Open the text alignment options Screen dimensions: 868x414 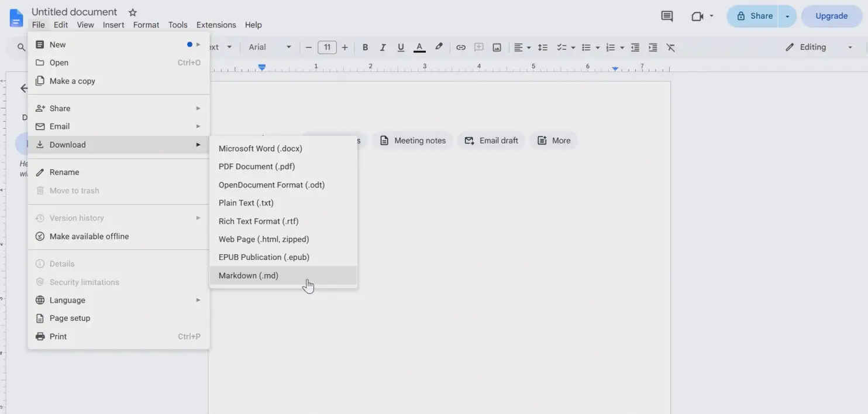(x=522, y=47)
